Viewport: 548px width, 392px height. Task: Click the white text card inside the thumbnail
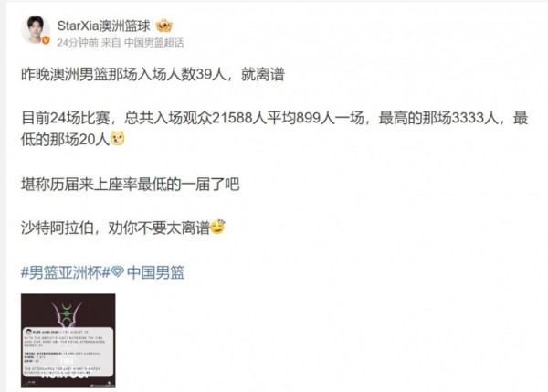[x=68, y=352]
